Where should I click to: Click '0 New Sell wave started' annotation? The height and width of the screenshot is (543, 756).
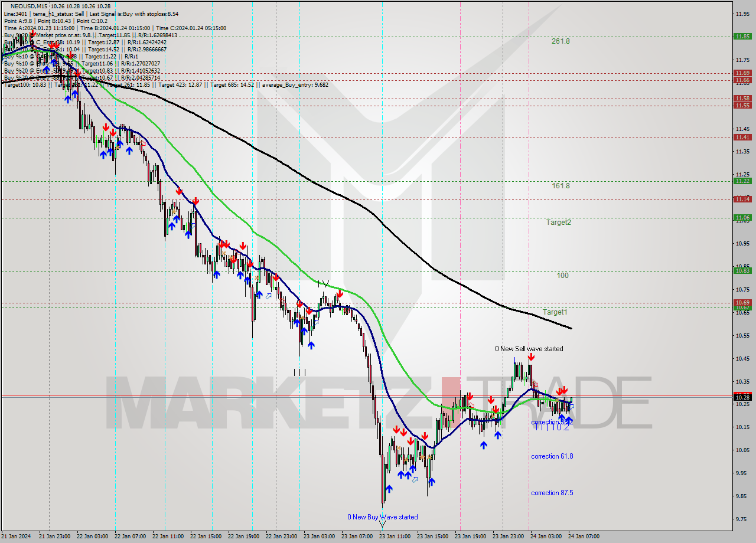[x=529, y=349]
